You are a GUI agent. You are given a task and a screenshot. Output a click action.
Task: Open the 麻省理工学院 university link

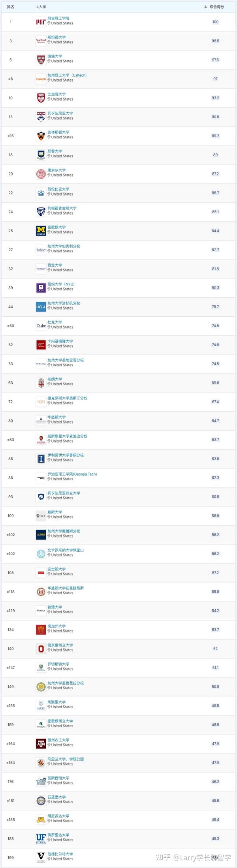(59, 18)
